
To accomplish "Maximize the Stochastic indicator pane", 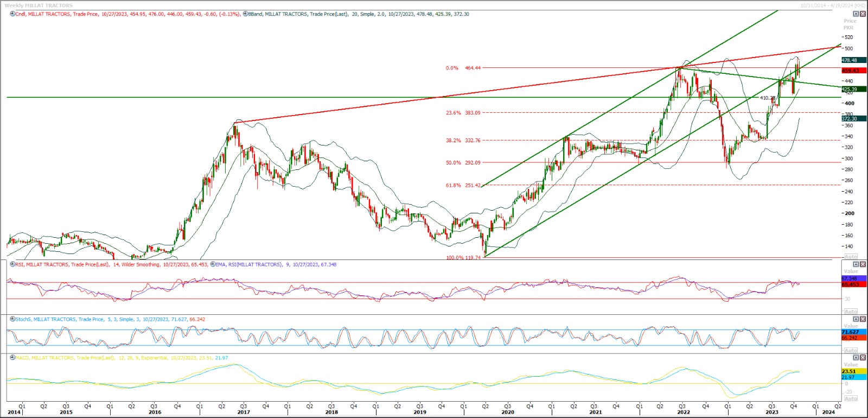I will [856, 319].
